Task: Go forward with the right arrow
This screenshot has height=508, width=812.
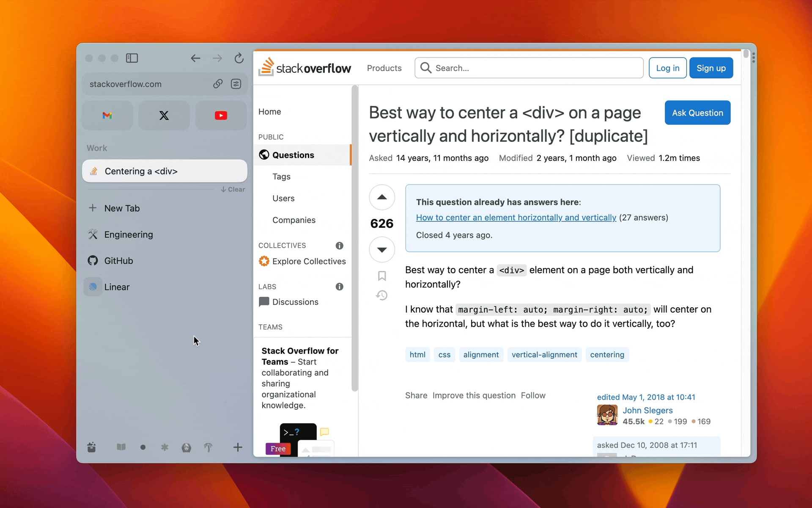Action: click(x=217, y=58)
